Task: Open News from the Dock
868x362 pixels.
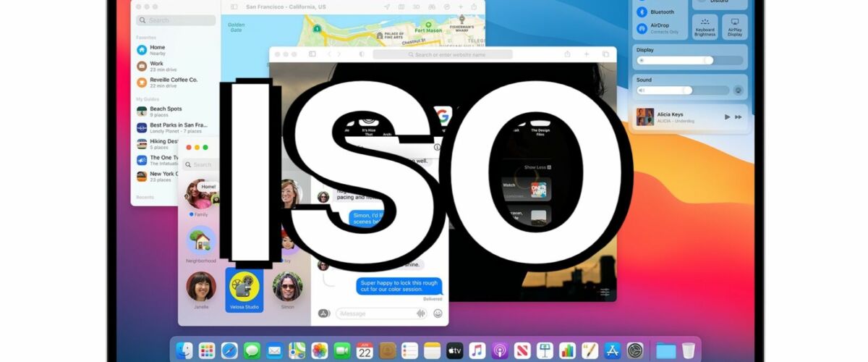Action: click(x=522, y=351)
